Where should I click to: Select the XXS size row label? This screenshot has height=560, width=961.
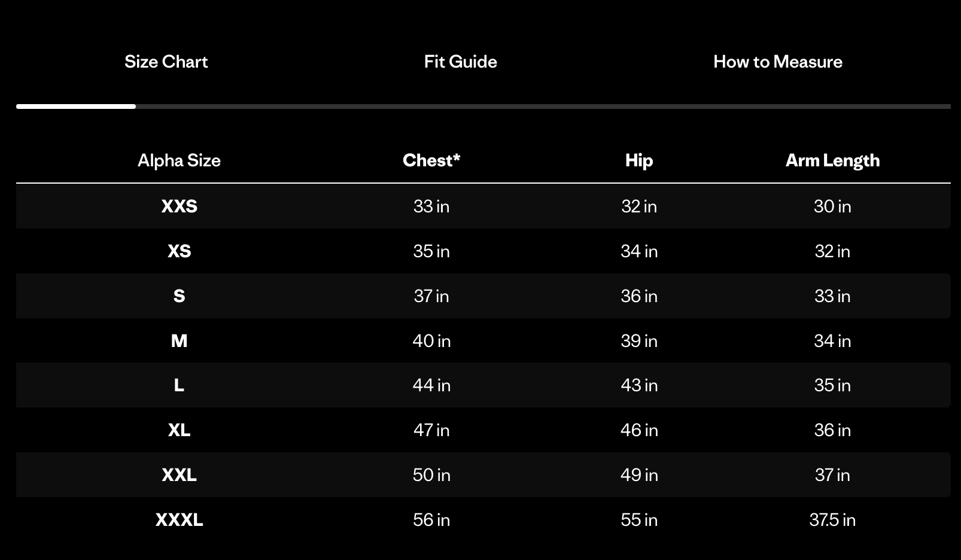pos(179,206)
